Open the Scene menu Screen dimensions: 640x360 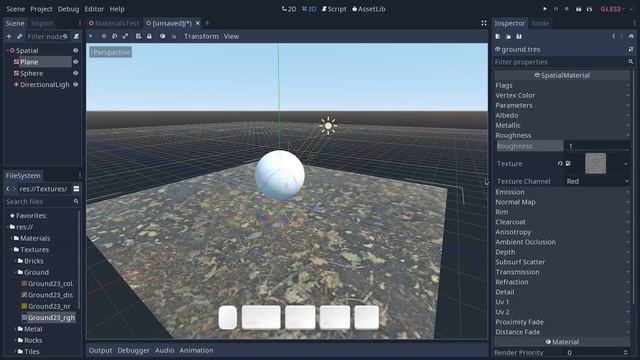16,9
